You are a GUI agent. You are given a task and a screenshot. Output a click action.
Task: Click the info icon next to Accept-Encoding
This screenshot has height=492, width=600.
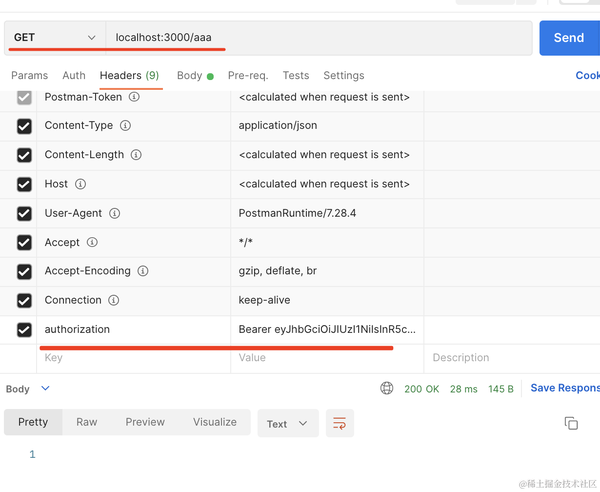[143, 271]
